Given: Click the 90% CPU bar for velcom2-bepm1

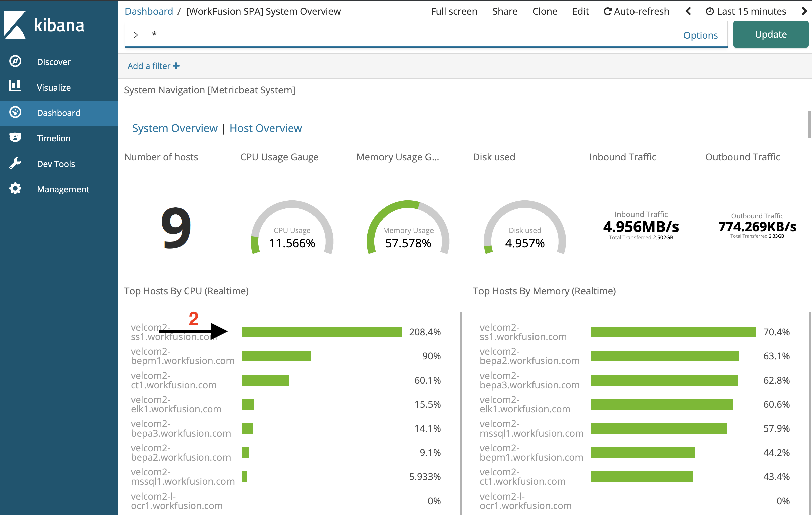Looking at the screenshot, I should 276,356.
